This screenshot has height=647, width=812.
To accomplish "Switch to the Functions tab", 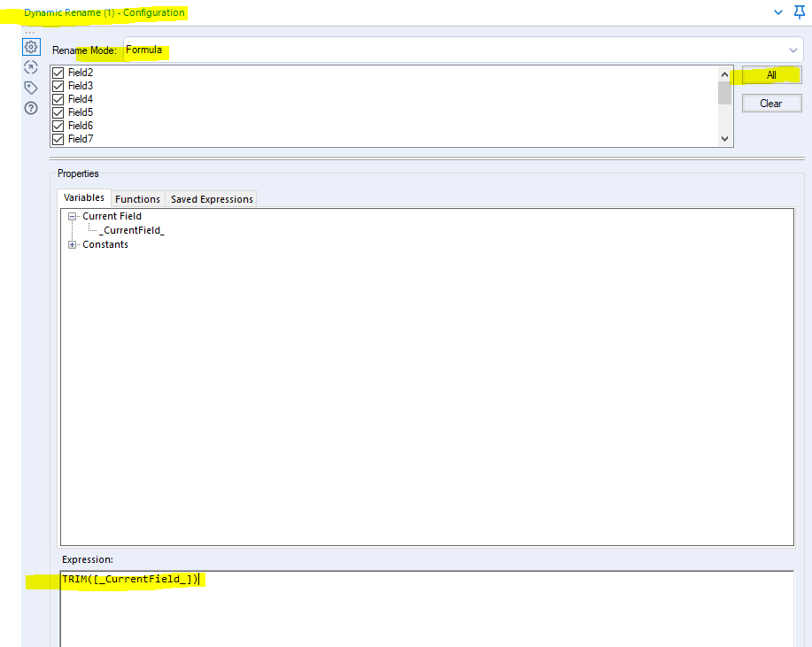I will point(137,198).
